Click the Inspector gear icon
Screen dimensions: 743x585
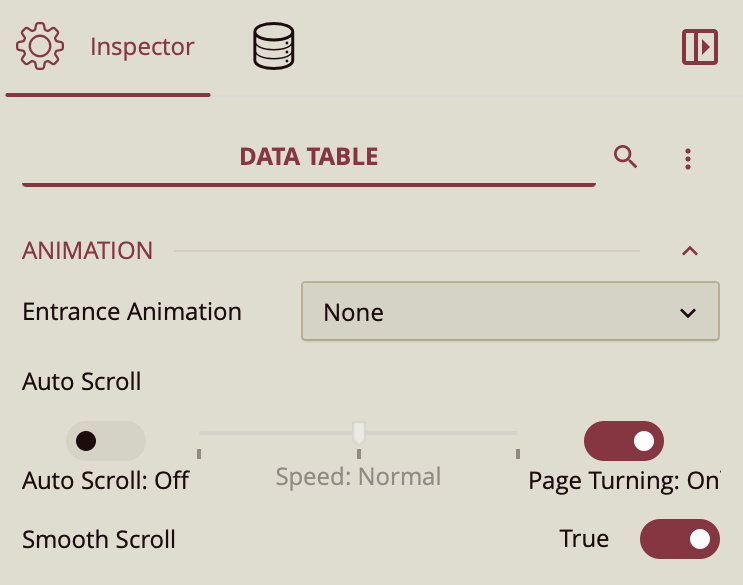40,46
